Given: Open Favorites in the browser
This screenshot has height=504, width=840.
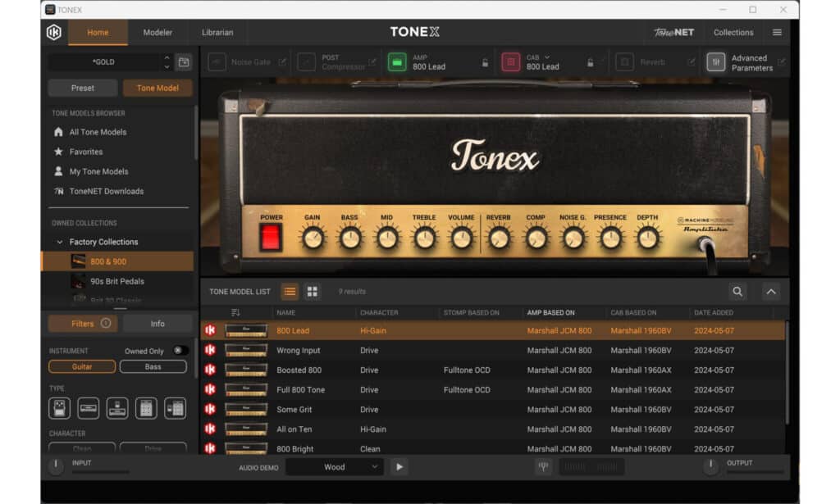Looking at the screenshot, I should point(79,152).
